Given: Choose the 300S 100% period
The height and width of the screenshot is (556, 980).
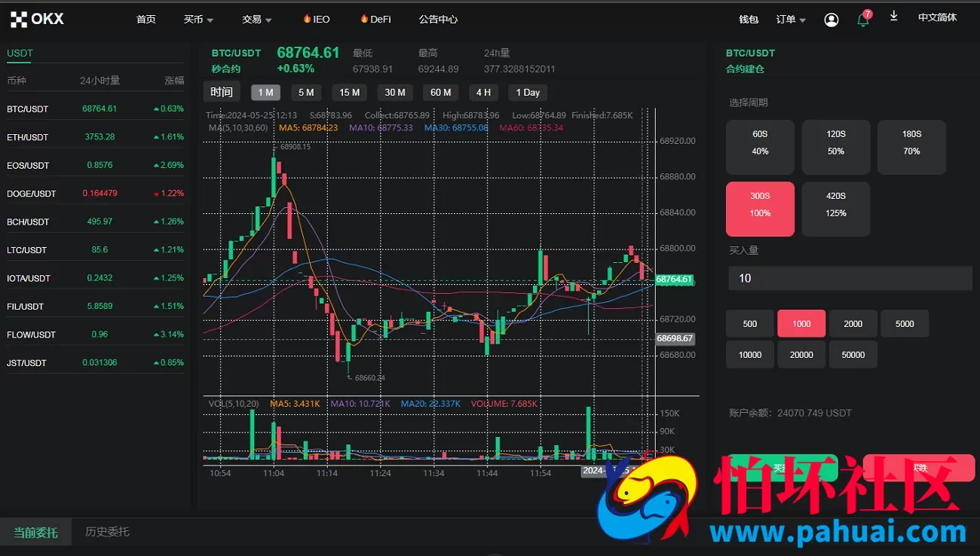Looking at the screenshot, I should pos(760,209).
